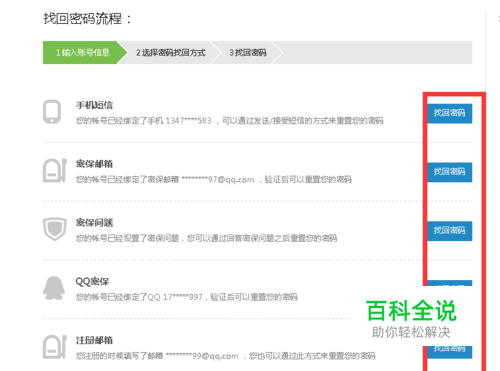Click the QQ penguin icon beside QQ密保
This screenshot has height=371, width=500.
(x=54, y=288)
